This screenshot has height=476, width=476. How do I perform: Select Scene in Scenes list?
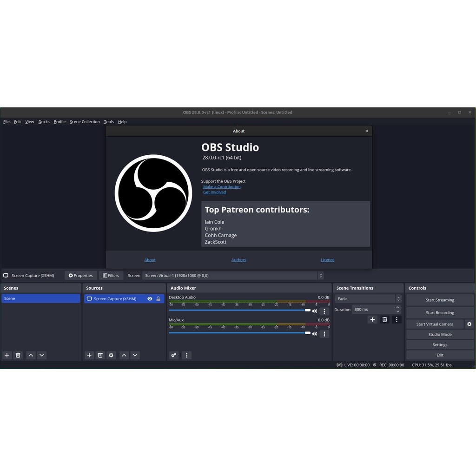tap(41, 298)
